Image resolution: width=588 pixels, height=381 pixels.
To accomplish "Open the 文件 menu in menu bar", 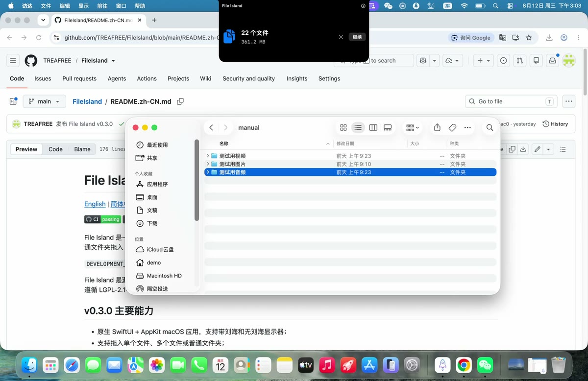I will (46, 6).
